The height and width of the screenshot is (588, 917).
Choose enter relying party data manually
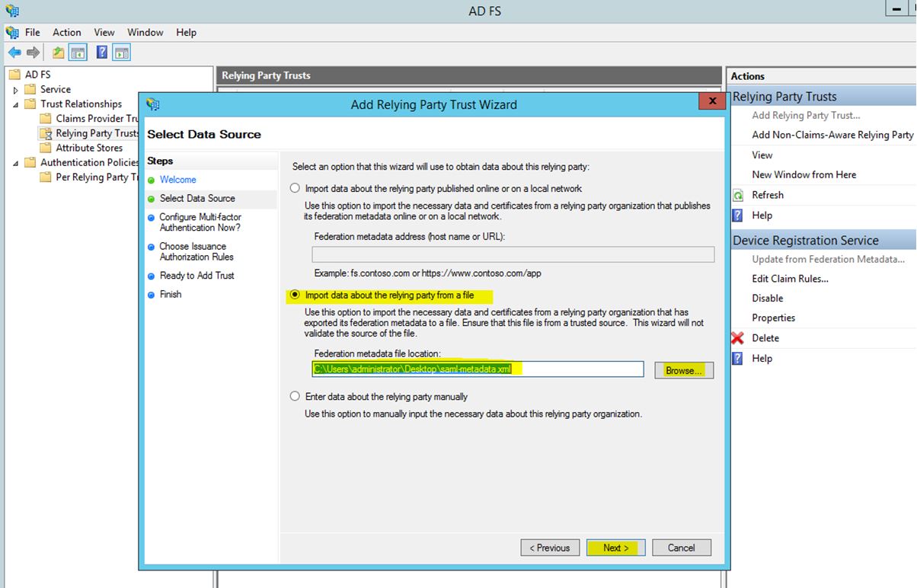(x=295, y=396)
